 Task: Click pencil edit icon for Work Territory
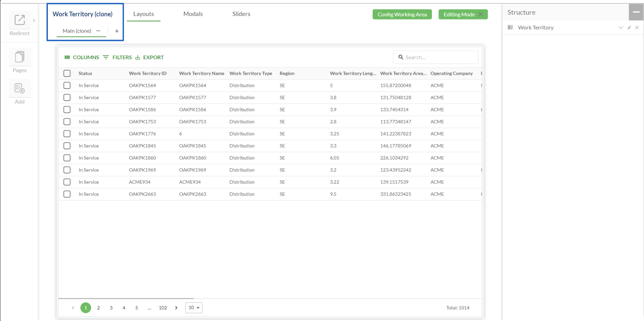(x=629, y=28)
